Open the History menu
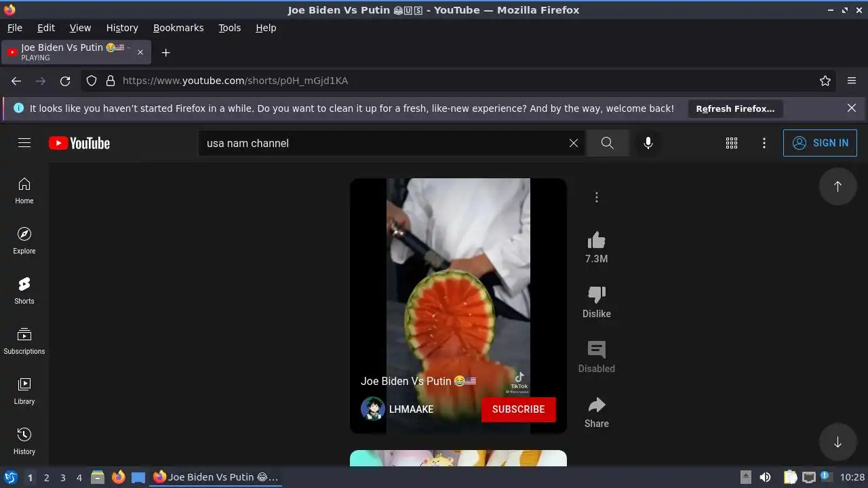Screen dimensions: 868x488 point(122,28)
